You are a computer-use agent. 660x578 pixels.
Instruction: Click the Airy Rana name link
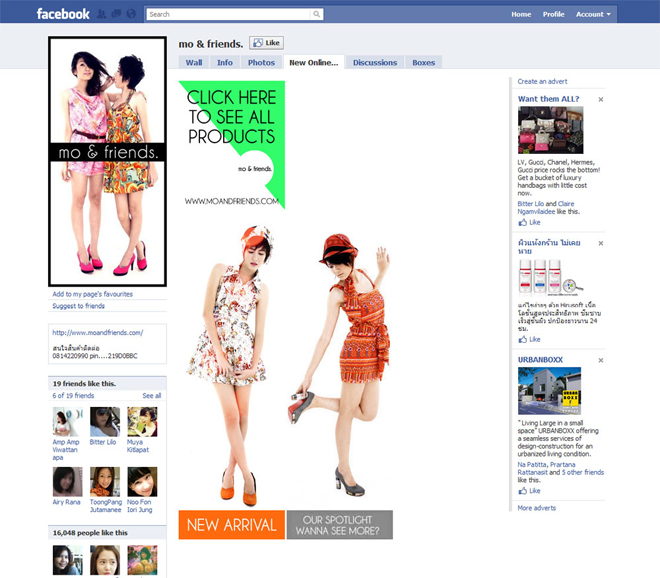click(x=67, y=502)
